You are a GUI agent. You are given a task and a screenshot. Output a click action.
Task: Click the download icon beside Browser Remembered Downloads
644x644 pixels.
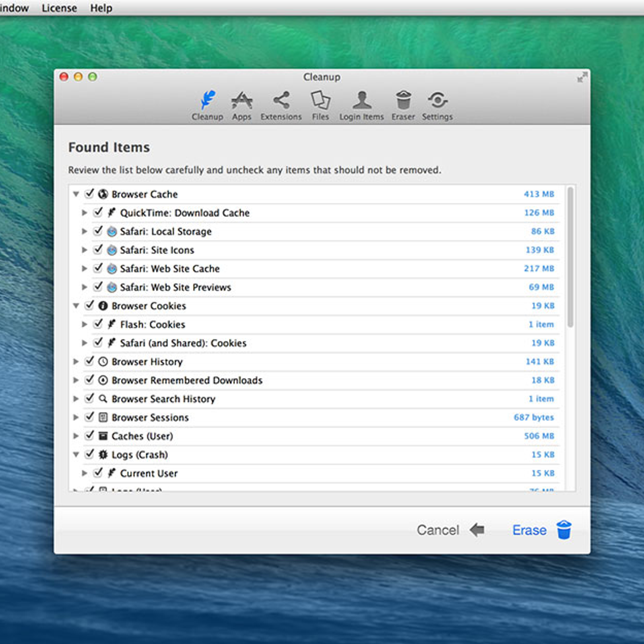tap(103, 380)
